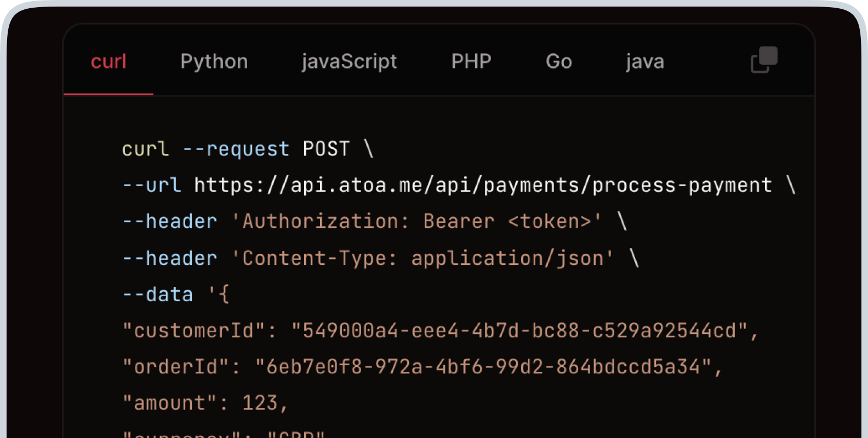Click the "orderId" key name

(176, 367)
